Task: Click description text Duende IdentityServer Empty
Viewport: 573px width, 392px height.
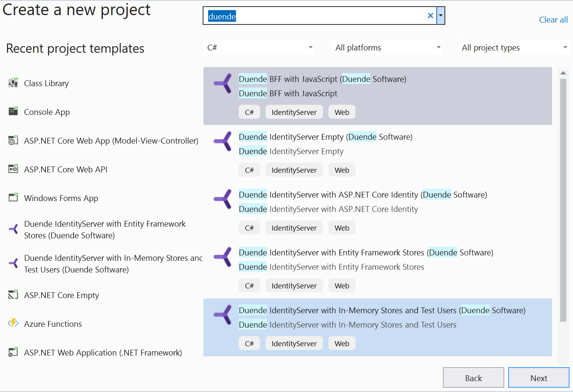Action: click(291, 151)
